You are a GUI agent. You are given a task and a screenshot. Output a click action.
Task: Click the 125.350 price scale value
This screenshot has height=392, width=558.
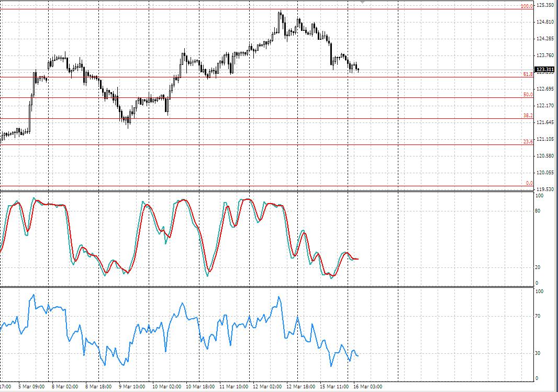[545, 5]
